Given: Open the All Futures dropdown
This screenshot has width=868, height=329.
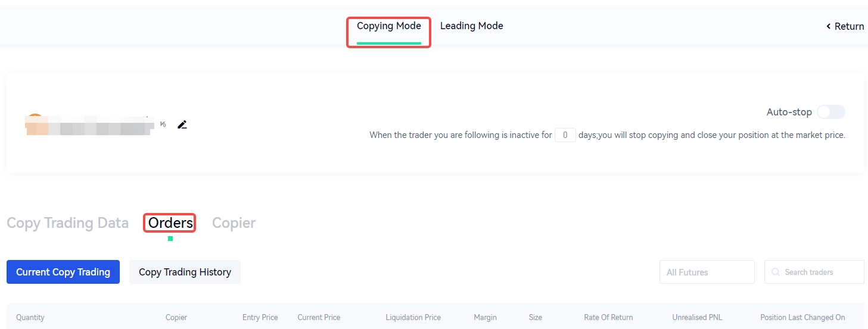Looking at the screenshot, I should pos(707,272).
